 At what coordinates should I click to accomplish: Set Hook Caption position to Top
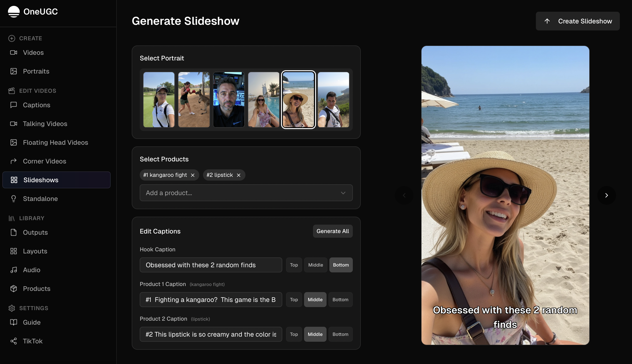[x=294, y=265]
